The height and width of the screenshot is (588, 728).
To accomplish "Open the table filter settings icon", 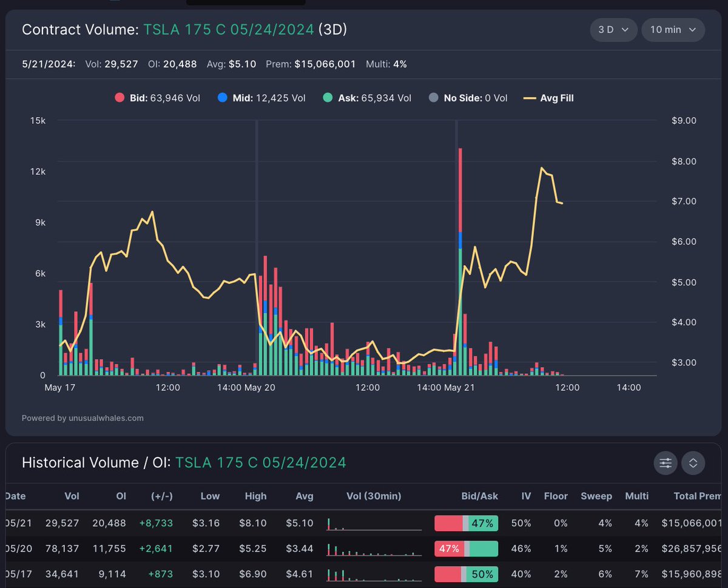I will click(x=666, y=463).
